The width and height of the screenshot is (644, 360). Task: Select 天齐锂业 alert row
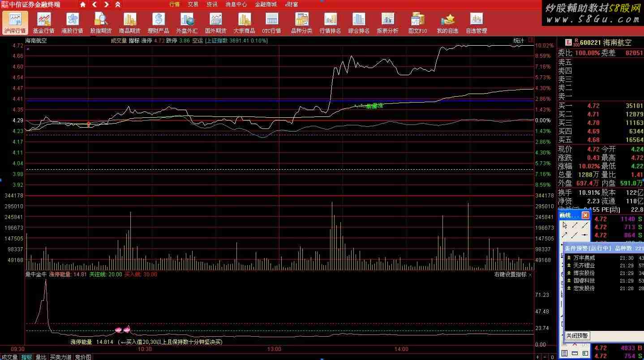coord(604,266)
